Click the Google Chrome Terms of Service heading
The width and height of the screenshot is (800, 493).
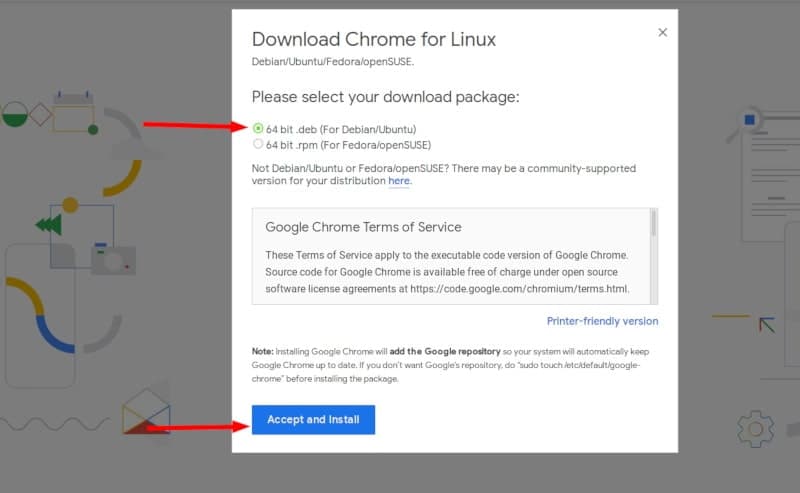(x=363, y=227)
